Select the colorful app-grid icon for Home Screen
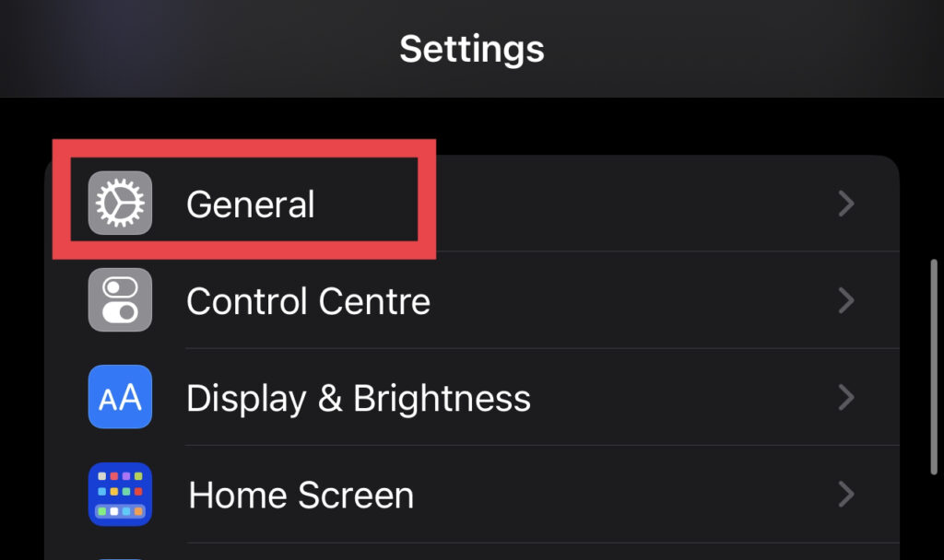This screenshot has height=560, width=944. pyautogui.click(x=121, y=495)
